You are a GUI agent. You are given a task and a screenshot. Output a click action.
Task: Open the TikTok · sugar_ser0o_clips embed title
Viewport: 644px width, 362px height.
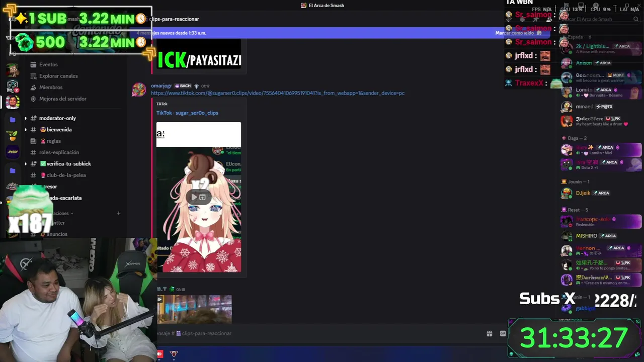point(187,113)
